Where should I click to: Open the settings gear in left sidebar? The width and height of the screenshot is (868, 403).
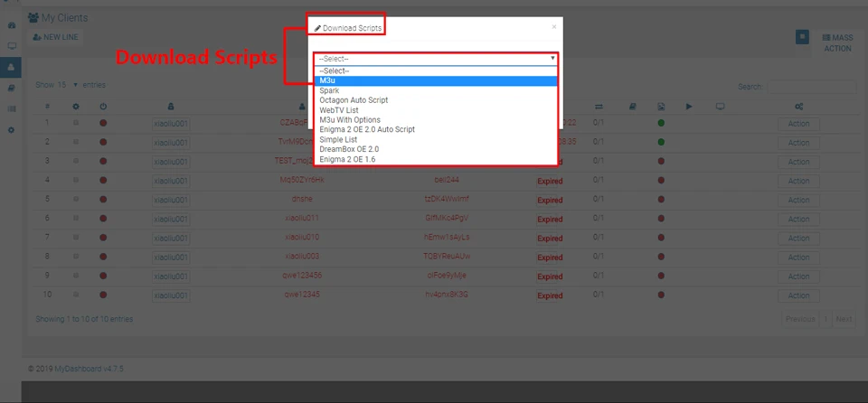pyautogui.click(x=11, y=130)
